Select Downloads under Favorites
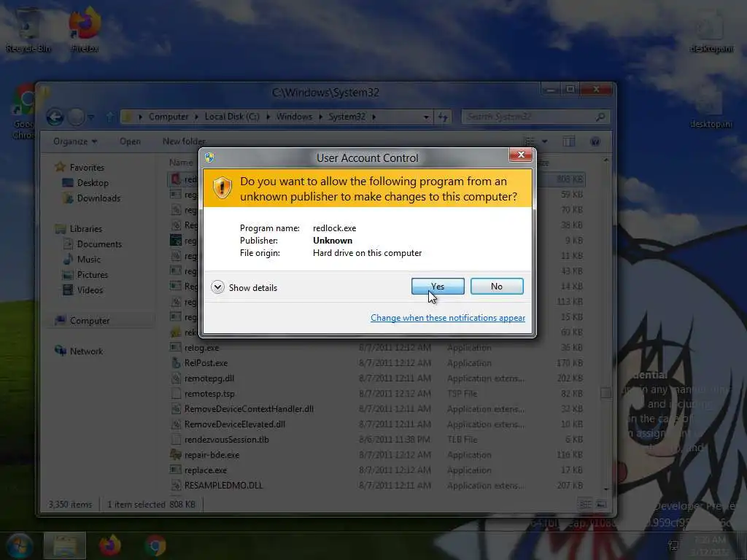 click(98, 198)
